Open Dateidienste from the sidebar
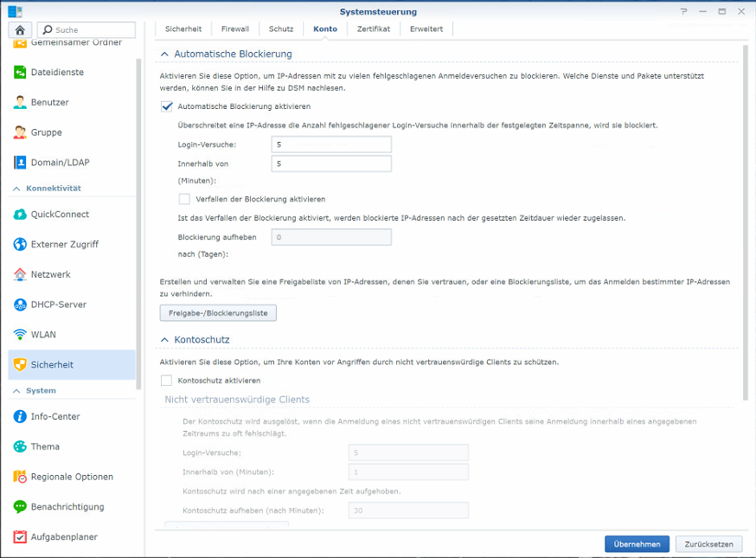 [x=57, y=72]
